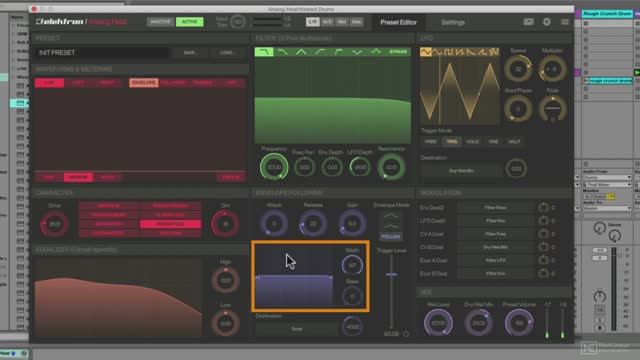640x360 pixels.
Task: Pick the last filter type icon before Bypass
Action: click(376, 52)
